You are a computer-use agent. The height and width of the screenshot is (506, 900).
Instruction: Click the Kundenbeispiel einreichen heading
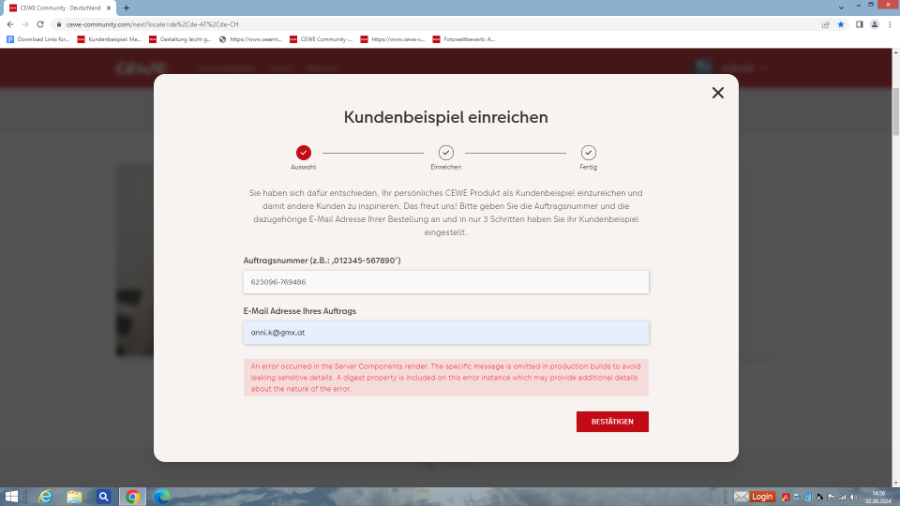tap(446, 117)
